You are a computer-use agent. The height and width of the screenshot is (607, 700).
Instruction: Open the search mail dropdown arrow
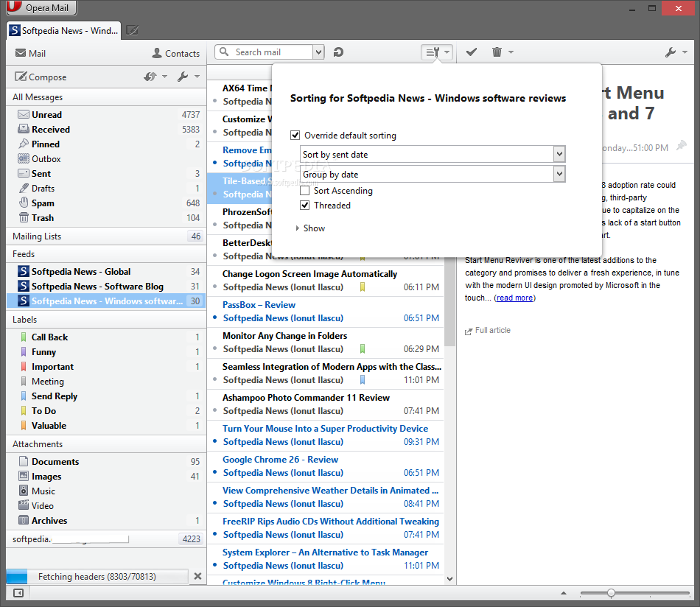click(x=318, y=52)
